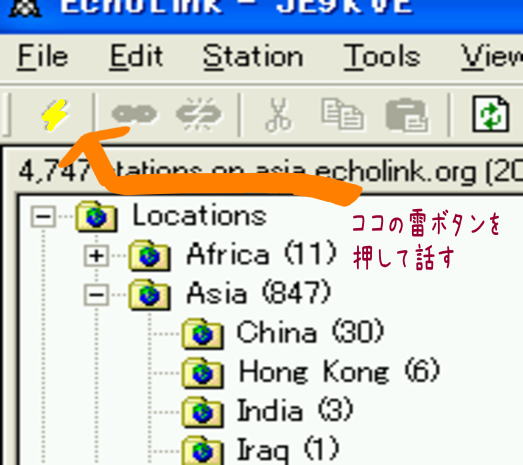This screenshot has width=523, height=465.
Task: Select the China (30) folder
Action: 283,333
